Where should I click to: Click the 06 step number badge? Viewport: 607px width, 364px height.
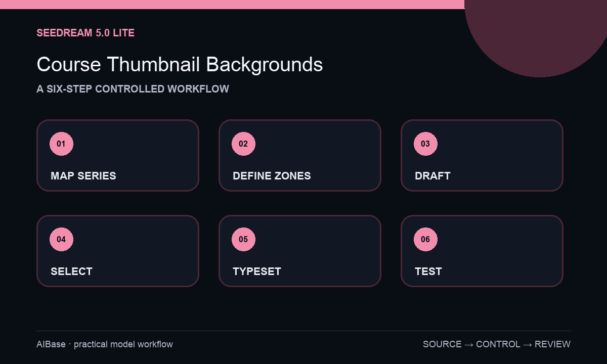(x=425, y=239)
